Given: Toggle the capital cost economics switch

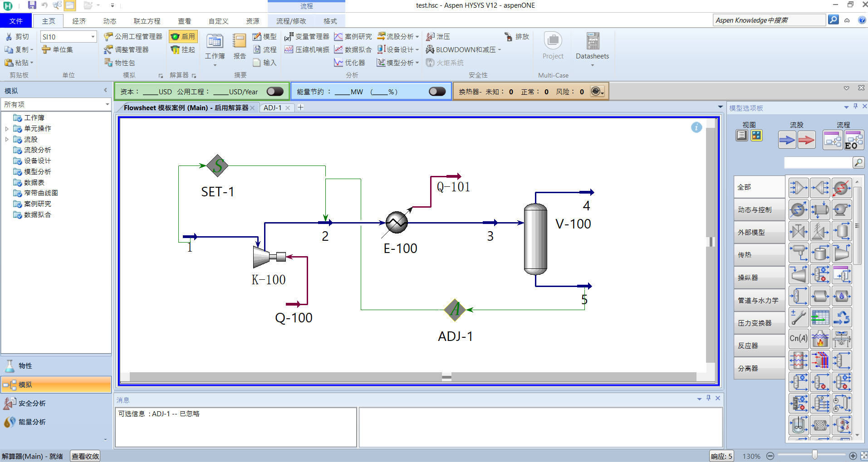Looking at the screenshot, I should (275, 92).
